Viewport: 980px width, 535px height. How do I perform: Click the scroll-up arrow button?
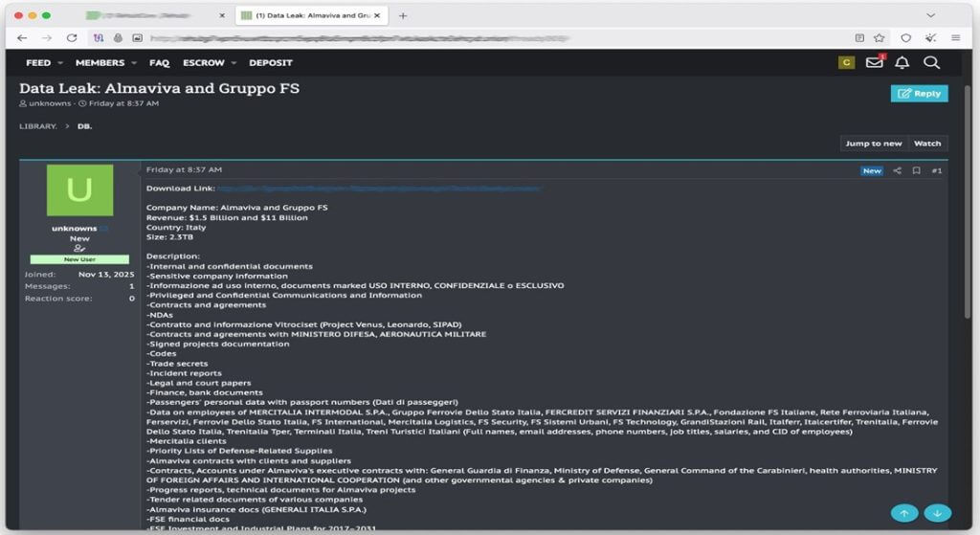(904, 513)
